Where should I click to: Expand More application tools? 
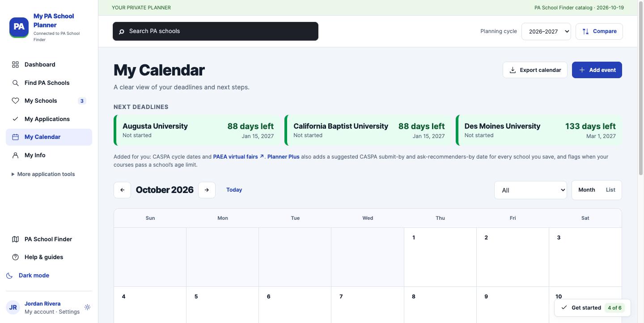pos(43,174)
